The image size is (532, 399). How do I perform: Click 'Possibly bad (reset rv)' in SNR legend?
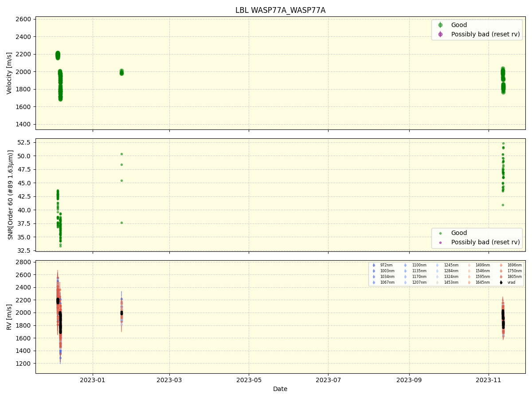click(485, 242)
